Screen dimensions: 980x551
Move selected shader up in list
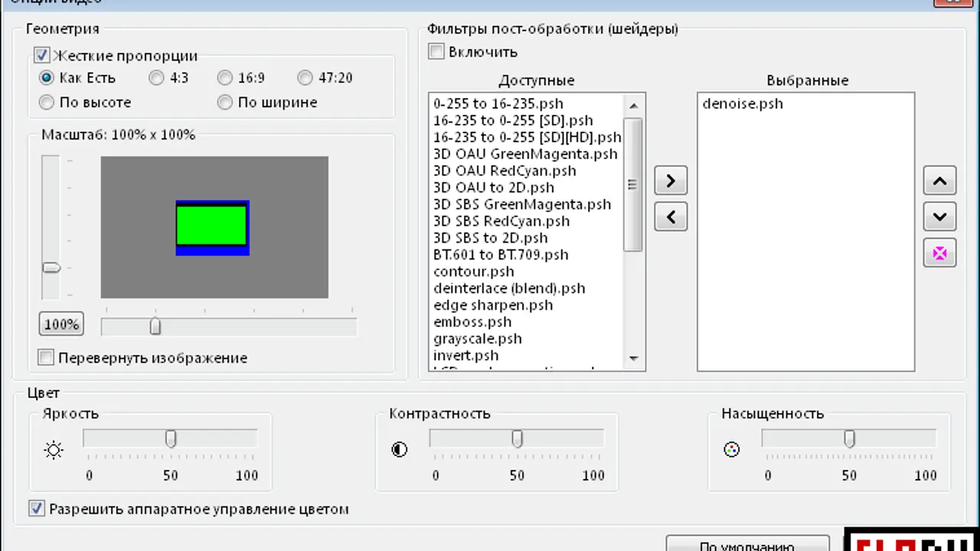click(939, 181)
